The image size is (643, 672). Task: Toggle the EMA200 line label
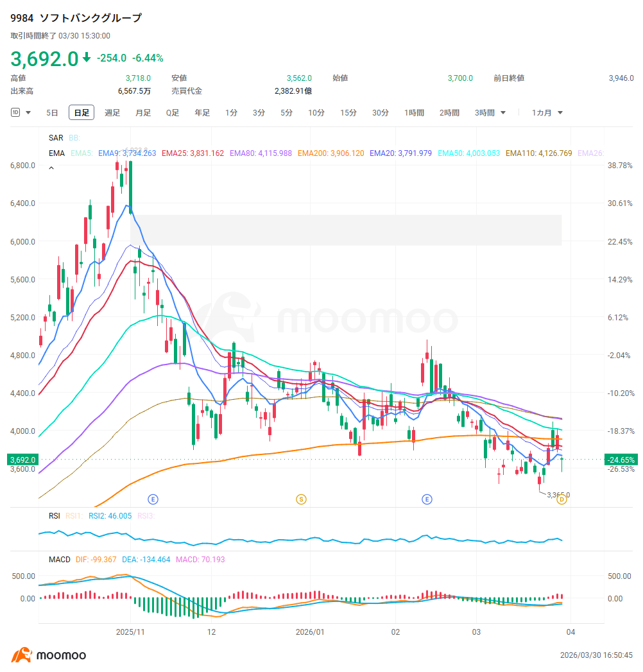click(x=330, y=153)
